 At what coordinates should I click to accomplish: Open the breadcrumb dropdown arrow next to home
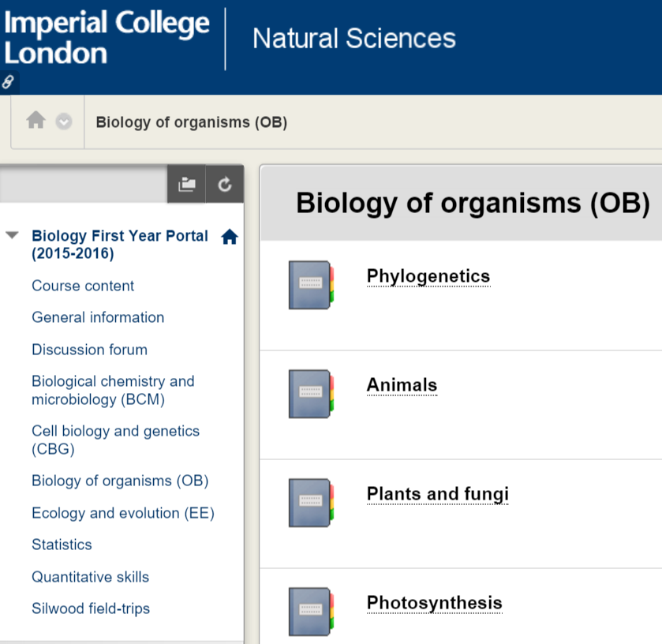(64, 122)
